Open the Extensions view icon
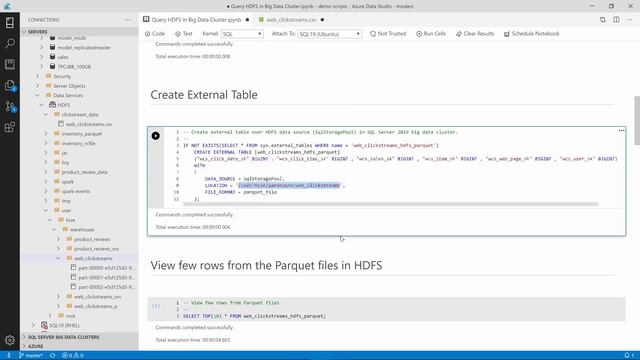This screenshot has width=640, height=360. pos(10,127)
